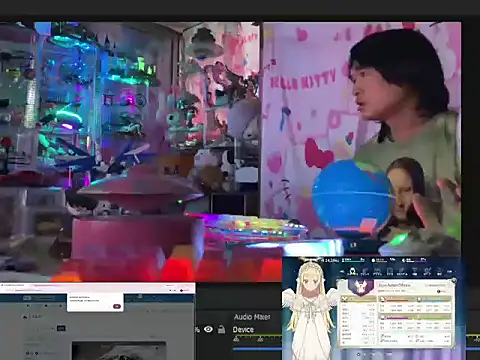Adjust the Device volume slider in Audio Mixer
Screen dimensions: 480x360
pyautogui.click(x=257, y=349)
